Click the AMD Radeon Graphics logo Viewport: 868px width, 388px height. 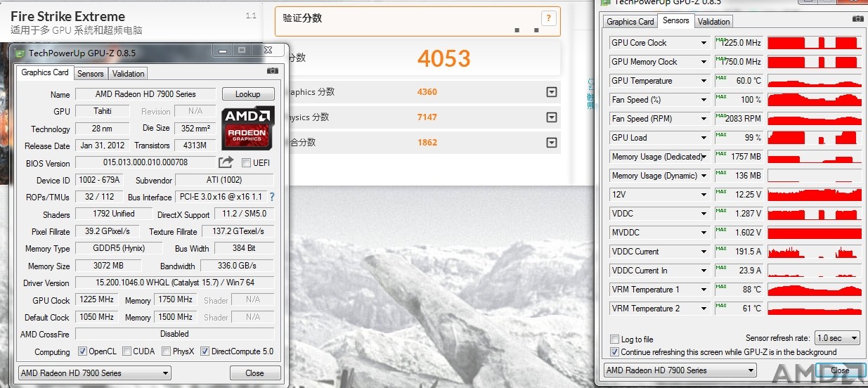[x=247, y=128]
